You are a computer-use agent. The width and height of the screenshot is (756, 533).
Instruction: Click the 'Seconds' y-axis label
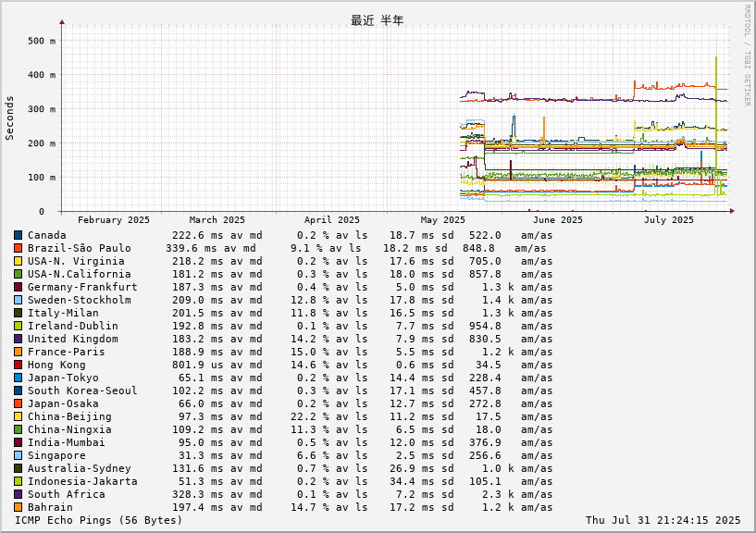pos(9,118)
